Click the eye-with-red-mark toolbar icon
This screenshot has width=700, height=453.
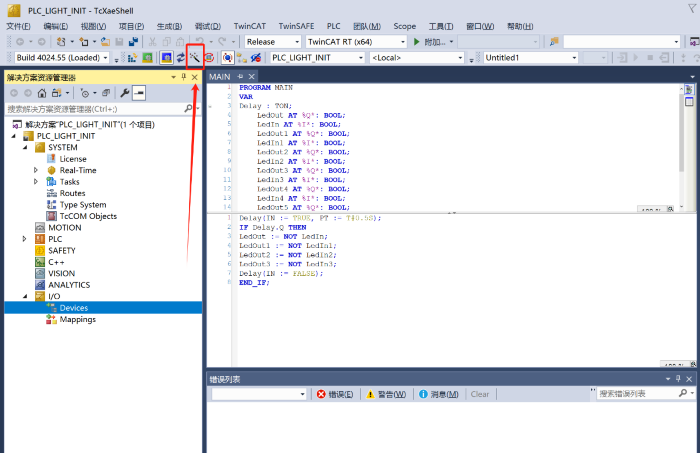click(x=256, y=58)
